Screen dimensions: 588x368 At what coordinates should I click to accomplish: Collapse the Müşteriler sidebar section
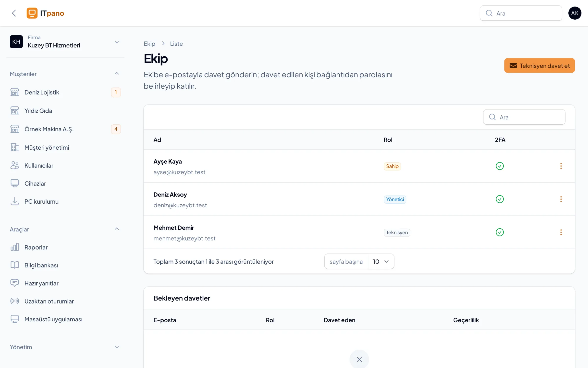[117, 74]
